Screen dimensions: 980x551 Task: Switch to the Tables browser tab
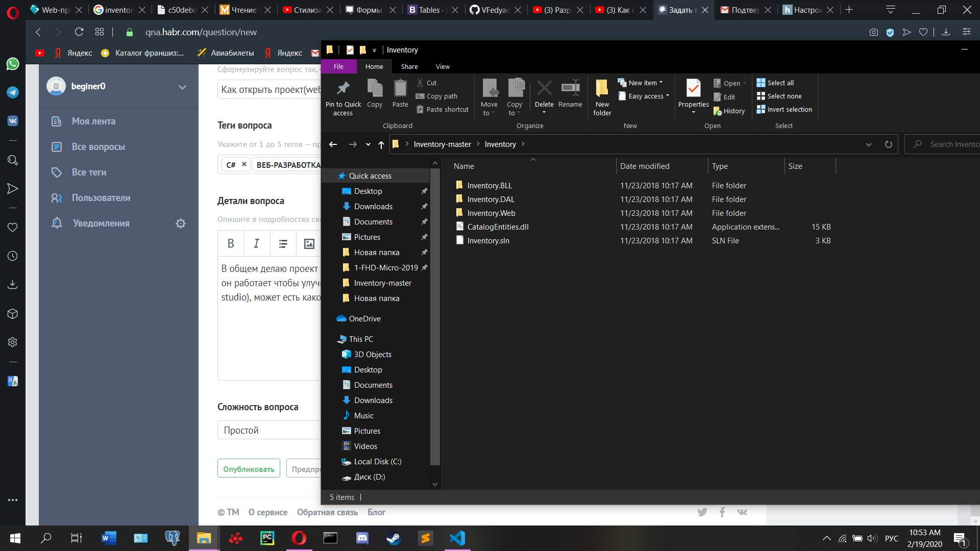coord(433,10)
